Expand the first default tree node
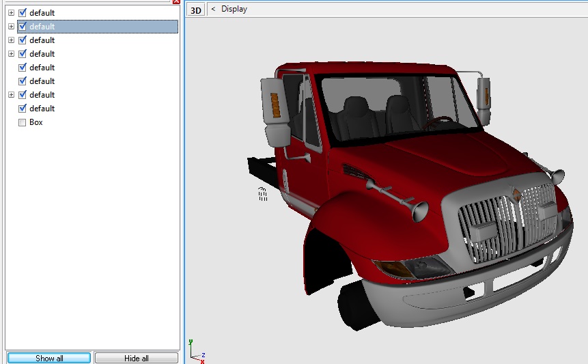The image size is (588, 364). pos(11,13)
